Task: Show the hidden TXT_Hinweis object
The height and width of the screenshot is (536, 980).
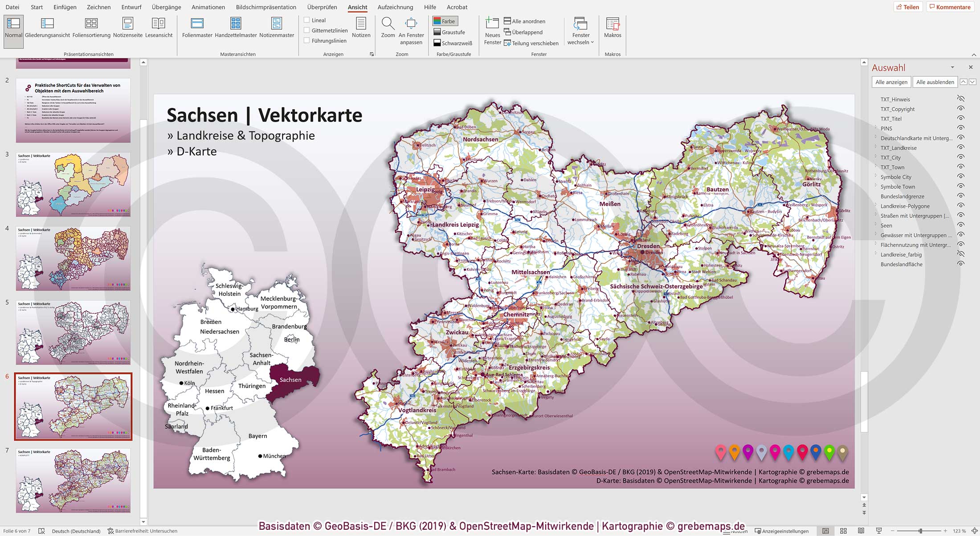Action: (x=960, y=99)
